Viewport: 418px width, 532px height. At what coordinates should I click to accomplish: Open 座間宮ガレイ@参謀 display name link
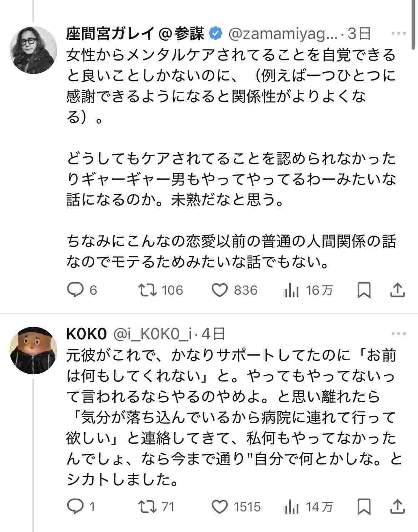point(136,34)
